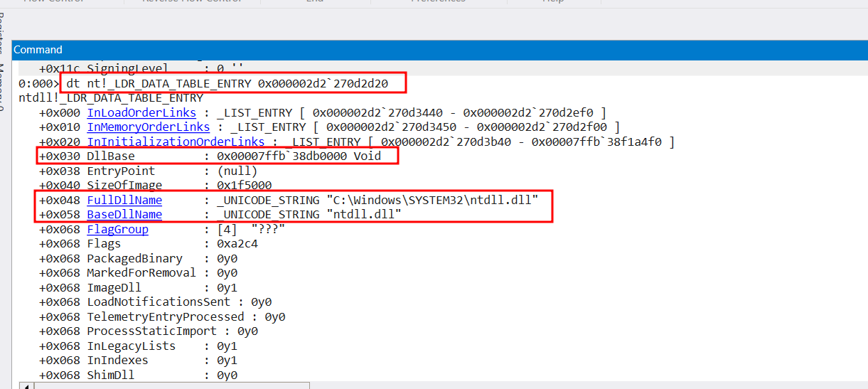868x389 pixels.
Task: Click the DllBase address value 0x00007ffb`38db0000
Action: (x=283, y=156)
